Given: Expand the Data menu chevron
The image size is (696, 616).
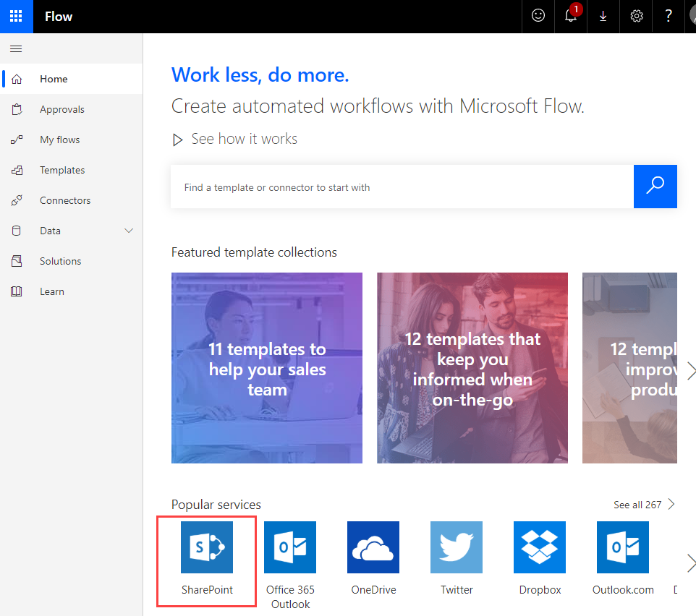Looking at the screenshot, I should tap(129, 231).
